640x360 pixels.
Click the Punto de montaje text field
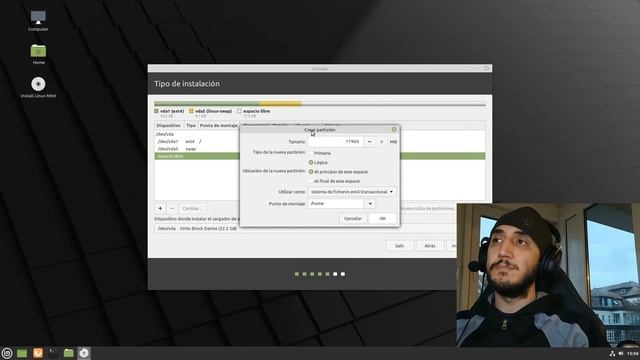click(336, 203)
